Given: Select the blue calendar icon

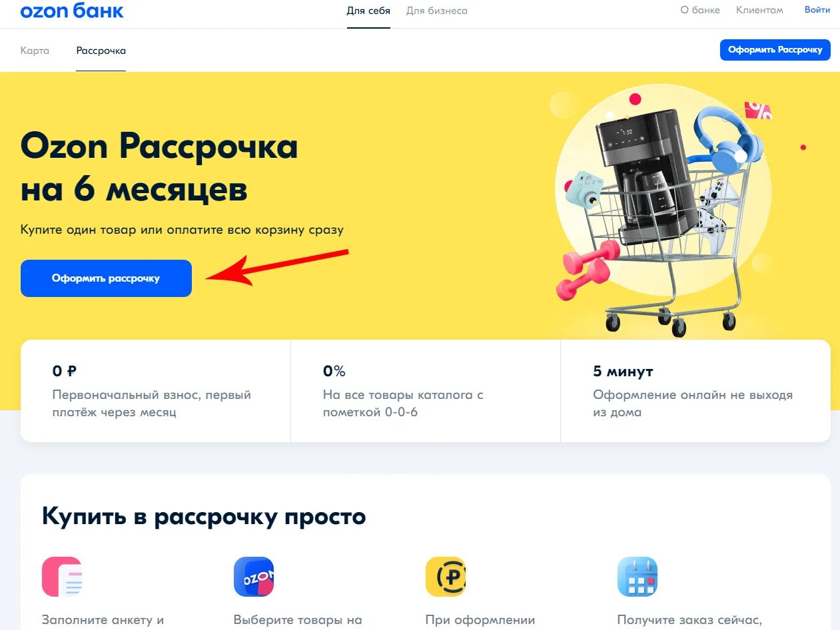Looking at the screenshot, I should coord(637,577).
